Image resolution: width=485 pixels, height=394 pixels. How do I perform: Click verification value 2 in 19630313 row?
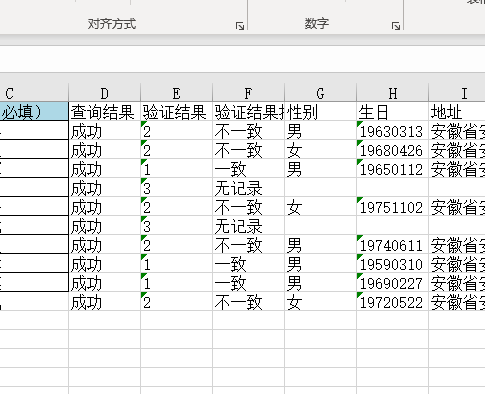pyautogui.click(x=176, y=131)
